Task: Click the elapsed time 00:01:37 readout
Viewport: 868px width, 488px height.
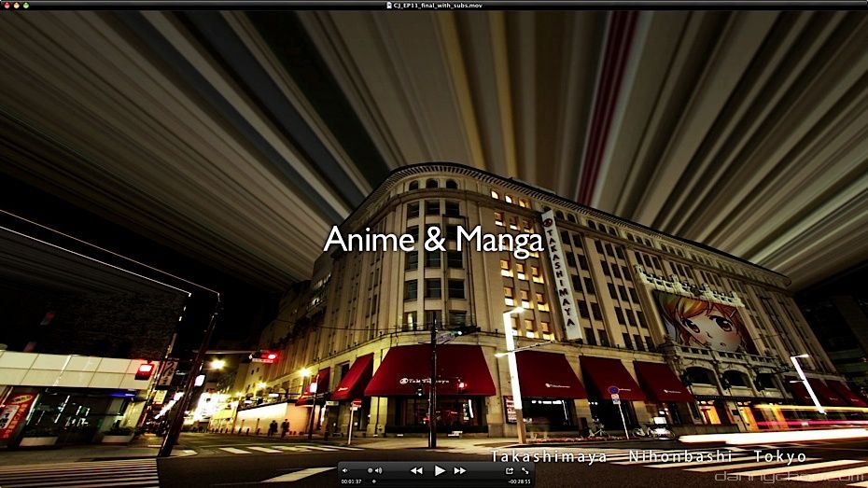Action: 352,481
